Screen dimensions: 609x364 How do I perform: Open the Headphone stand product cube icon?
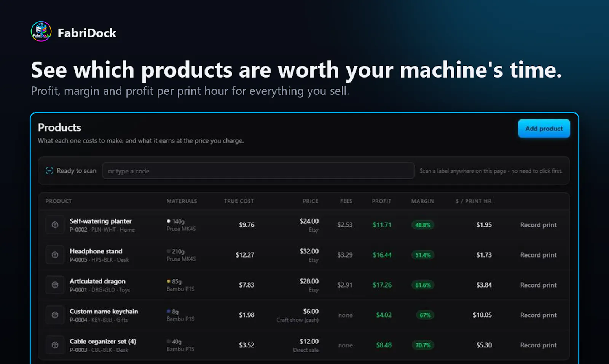(x=55, y=255)
